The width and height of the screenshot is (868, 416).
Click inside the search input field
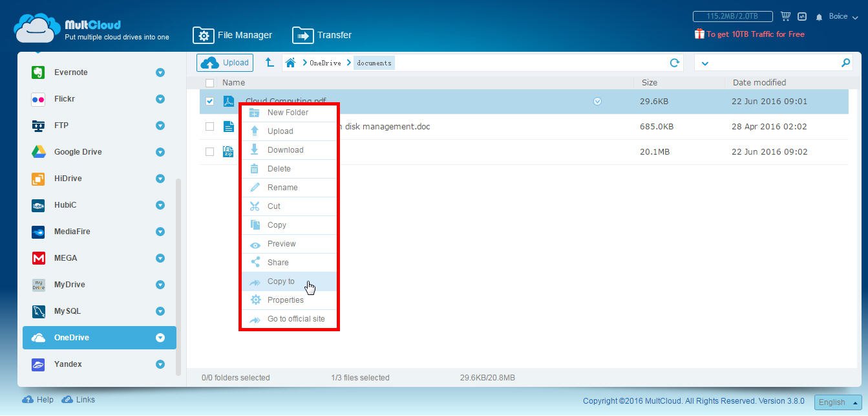click(x=775, y=63)
